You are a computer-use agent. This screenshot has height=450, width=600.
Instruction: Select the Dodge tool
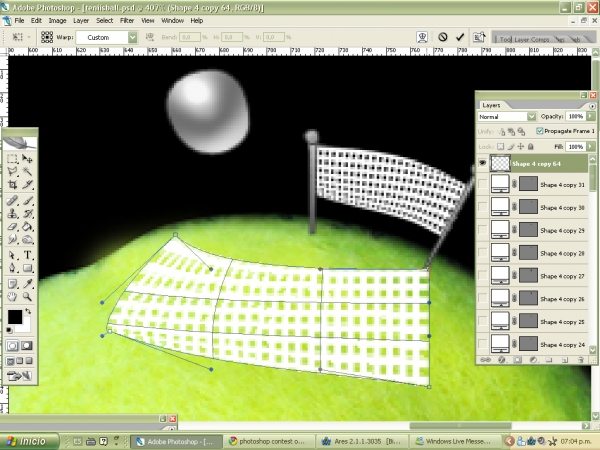click(27, 240)
